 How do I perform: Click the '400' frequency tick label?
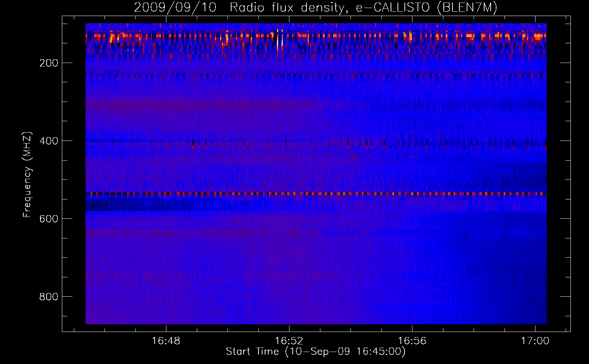pyautogui.click(x=49, y=141)
